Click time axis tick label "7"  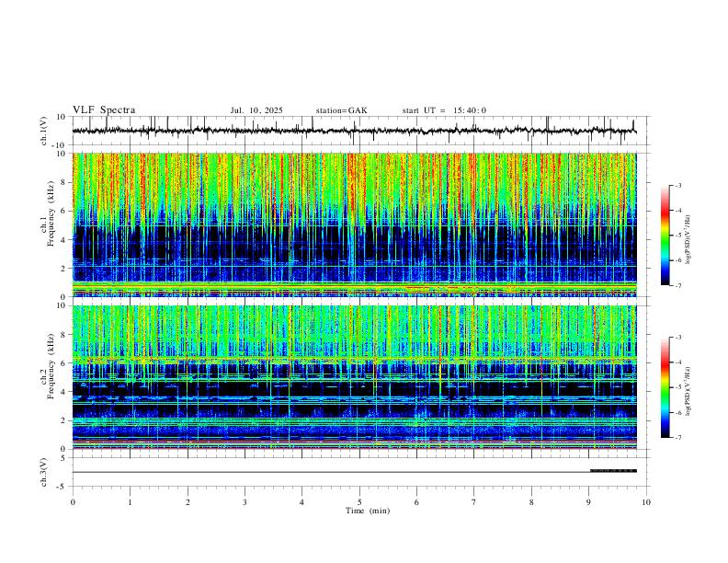point(474,502)
